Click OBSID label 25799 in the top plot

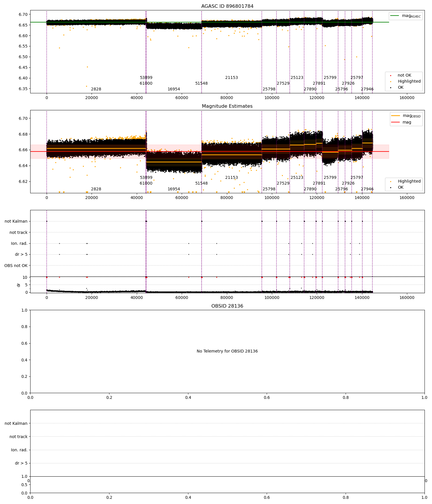pos(330,78)
